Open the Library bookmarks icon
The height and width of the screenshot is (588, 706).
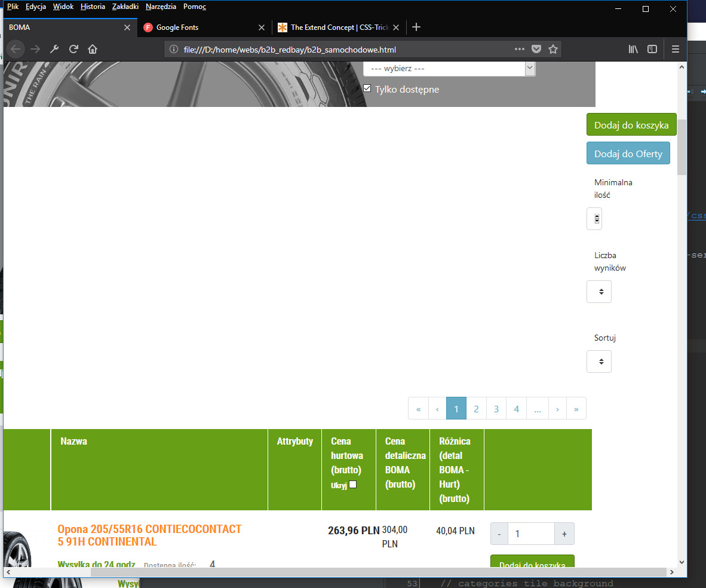[633, 49]
